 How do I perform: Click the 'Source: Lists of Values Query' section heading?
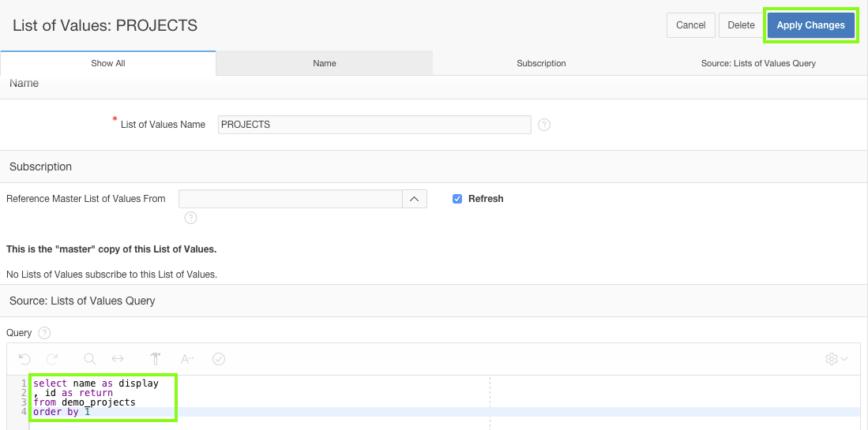[x=82, y=301]
